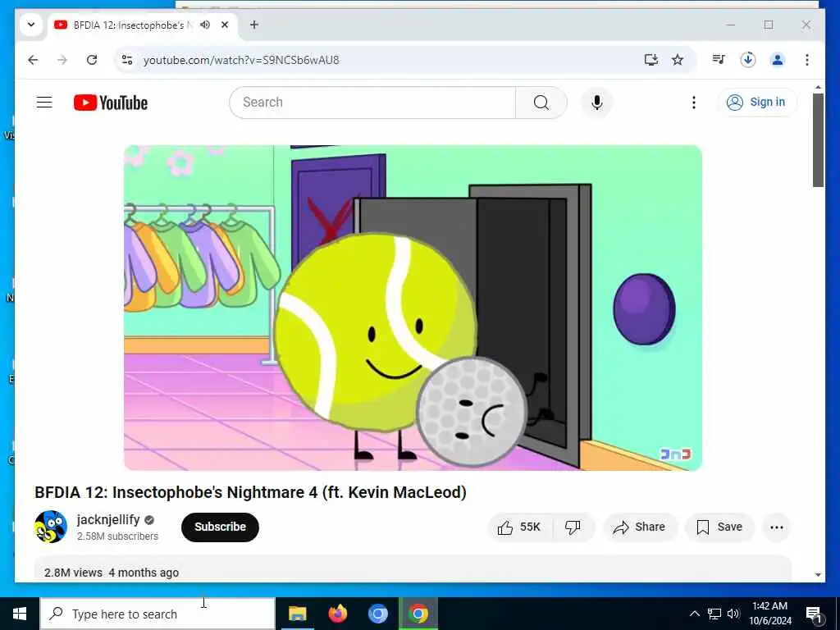Select the youtube.com URL in address bar
This screenshot has width=840, height=630.
click(241, 60)
